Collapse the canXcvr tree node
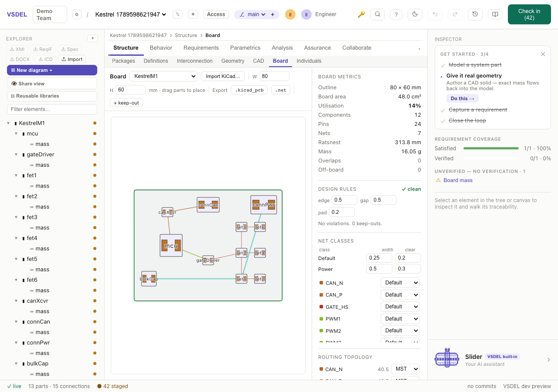 (x=16, y=301)
